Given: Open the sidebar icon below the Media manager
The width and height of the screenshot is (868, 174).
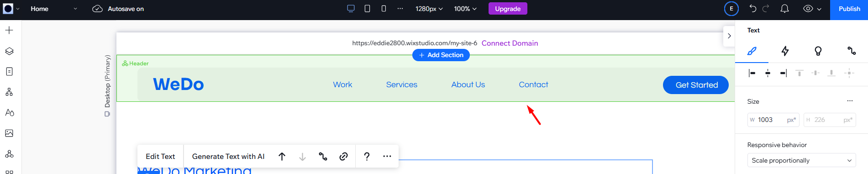Looking at the screenshot, I should coord(9,154).
